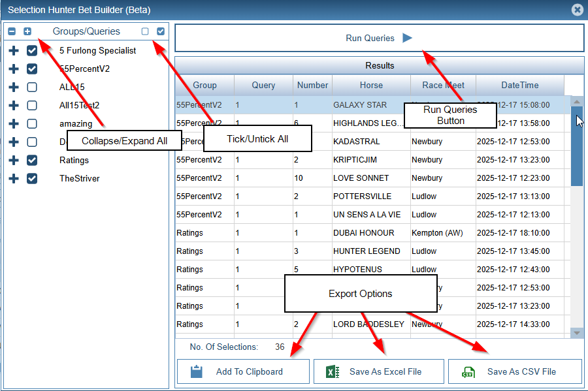Click the collapse all groups minus icon
This screenshot has width=588, height=391.
pos(12,31)
